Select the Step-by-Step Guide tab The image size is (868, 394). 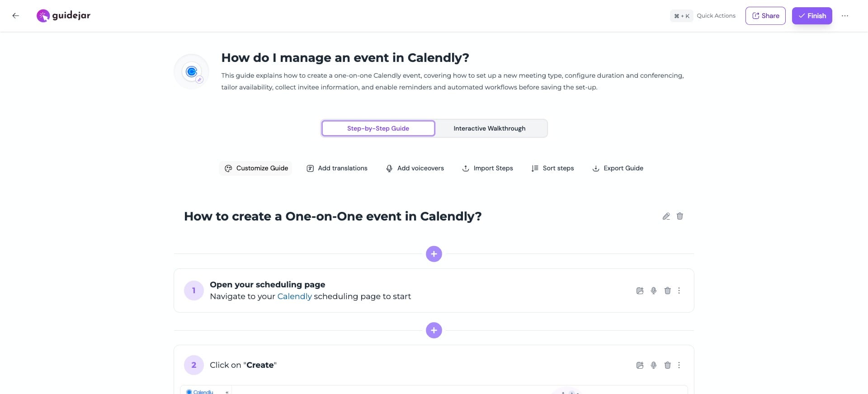pos(378,128)
